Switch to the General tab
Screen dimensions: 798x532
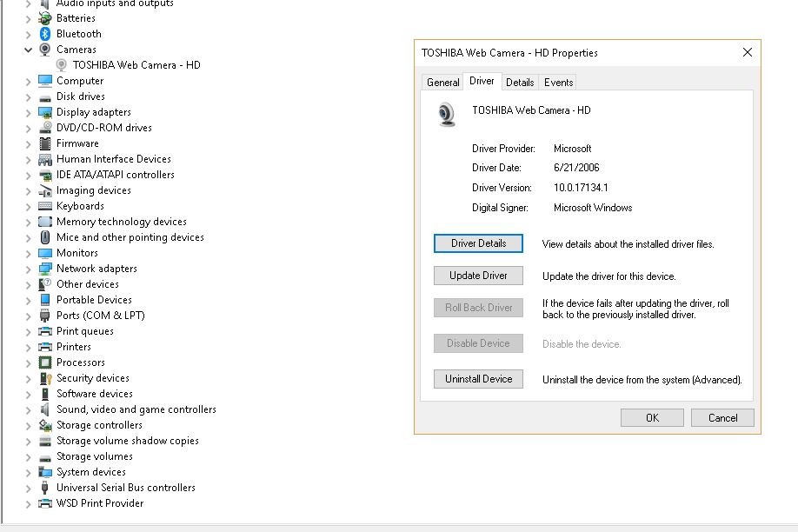click(442, 83)
